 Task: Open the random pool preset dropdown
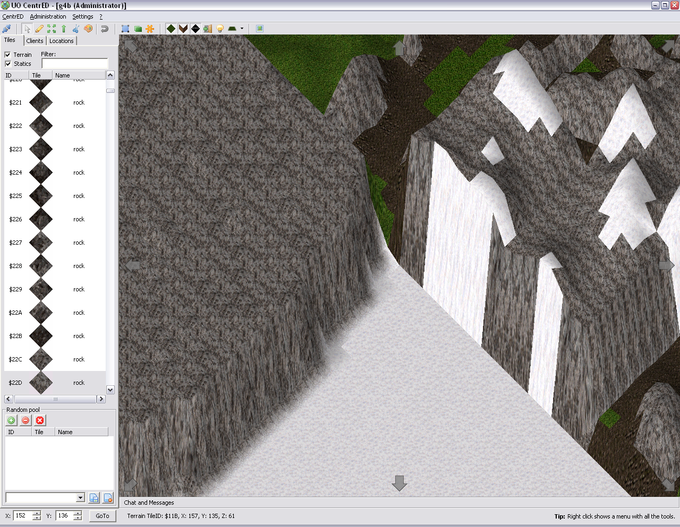click(x=80, y=497)
